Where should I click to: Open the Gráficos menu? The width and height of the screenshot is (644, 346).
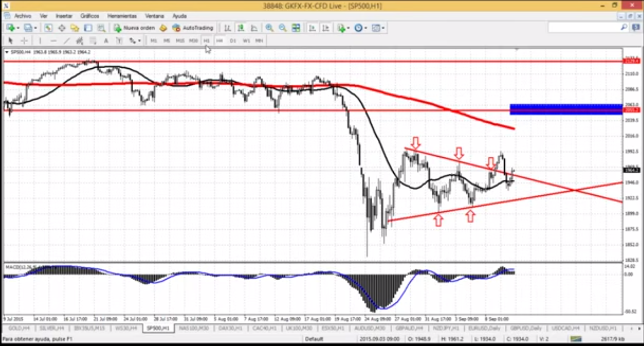90,16
